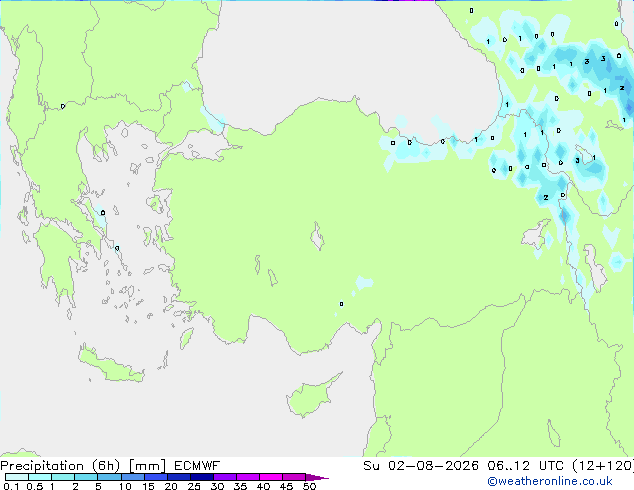Click the 30–35 mm purple swatch

tap(224, 477)
